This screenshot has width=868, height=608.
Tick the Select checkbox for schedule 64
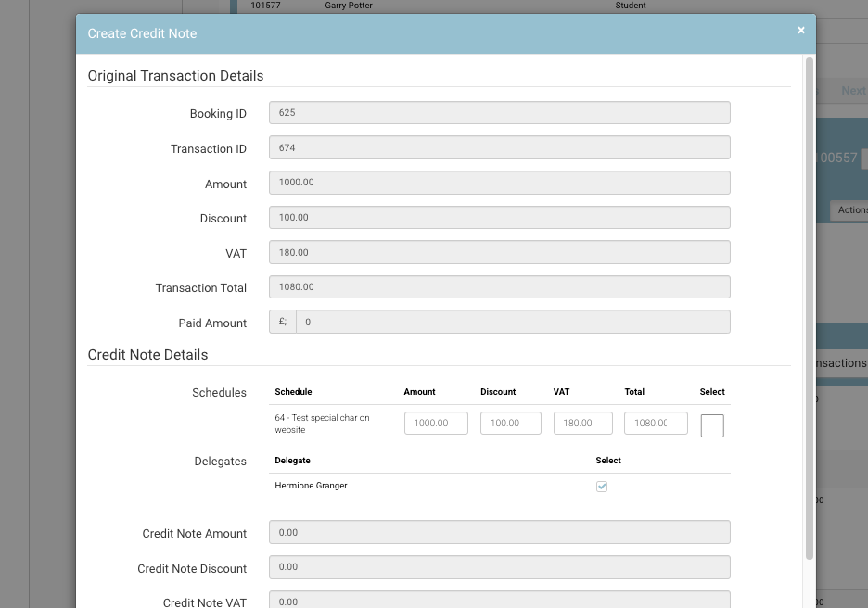[x=712, y=425]
